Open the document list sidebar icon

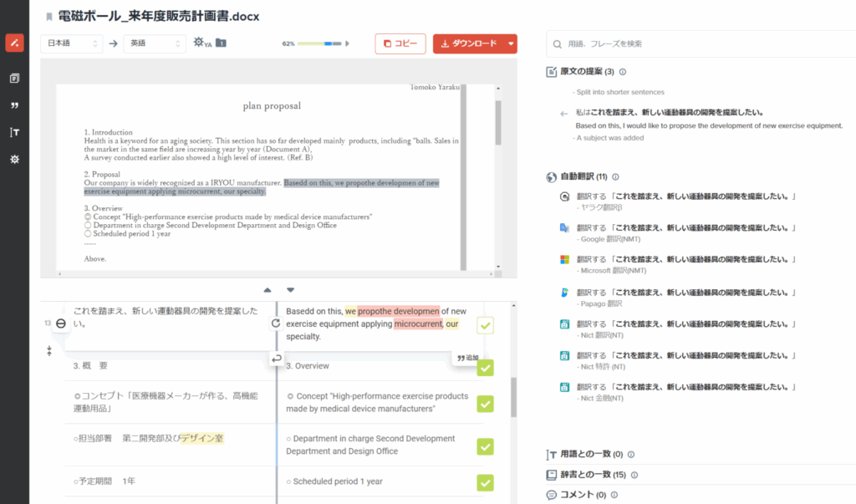point(14,79)
